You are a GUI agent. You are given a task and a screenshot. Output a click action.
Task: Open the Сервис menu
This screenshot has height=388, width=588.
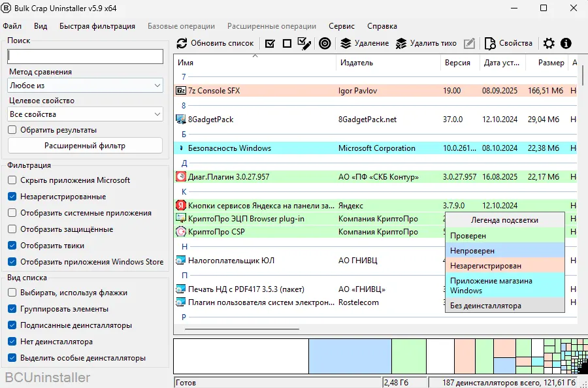(x=342, y=26)
